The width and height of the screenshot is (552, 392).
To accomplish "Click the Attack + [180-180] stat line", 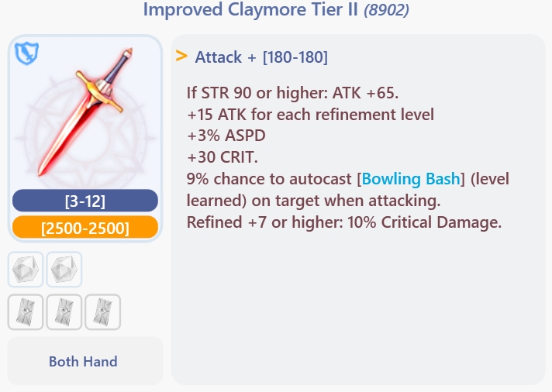I will point(261,57).
